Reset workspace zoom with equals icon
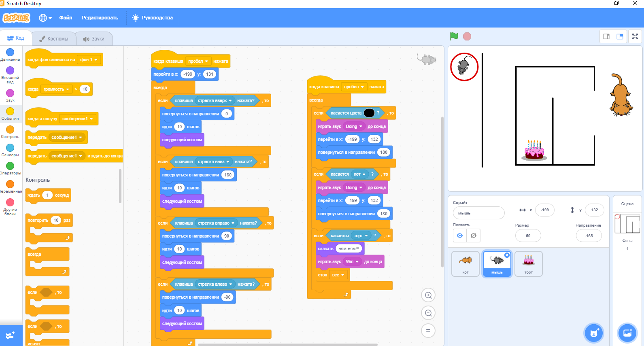This screenshot has height=346, width=644. coord(428,331)
